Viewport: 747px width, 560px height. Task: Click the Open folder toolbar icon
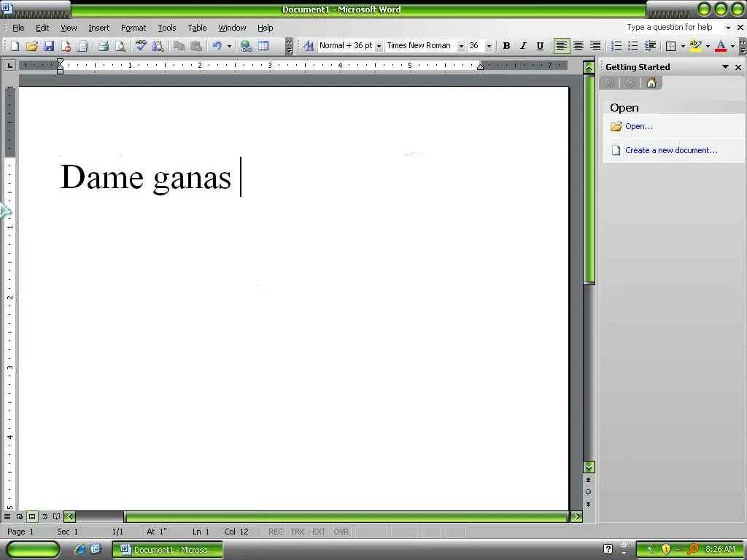32,46
